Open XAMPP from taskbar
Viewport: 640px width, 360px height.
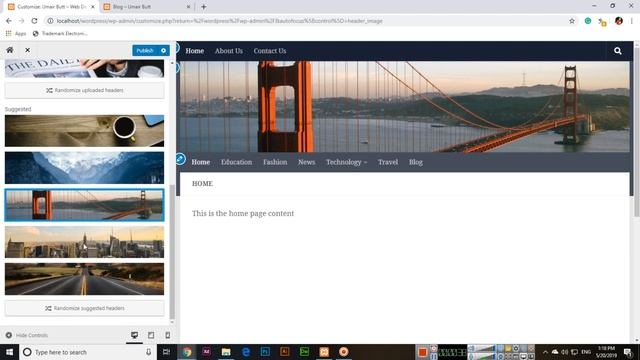tap(324, 352)
